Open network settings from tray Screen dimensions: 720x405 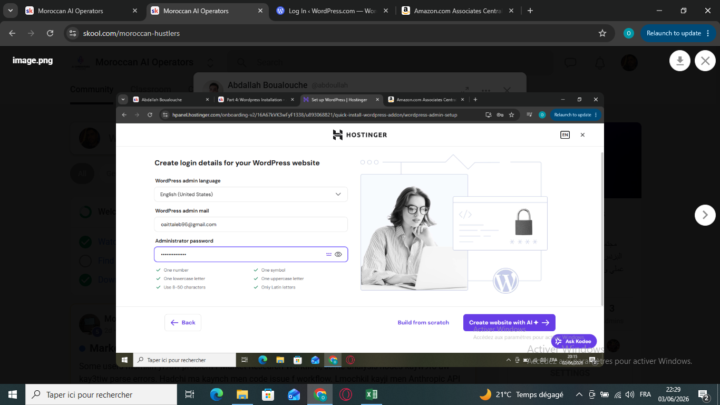[618, 394]
